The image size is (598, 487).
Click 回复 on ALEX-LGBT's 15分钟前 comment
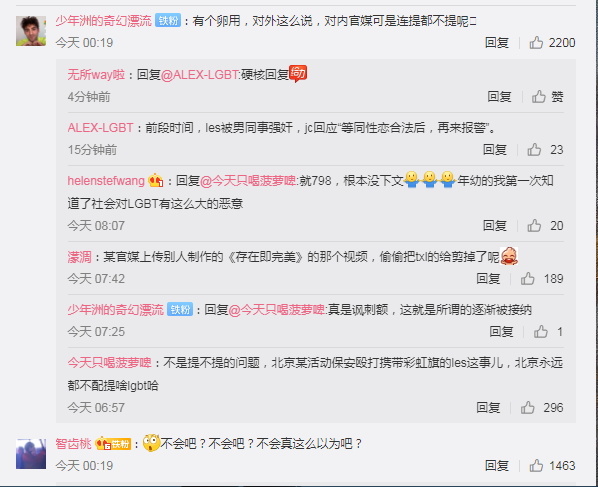coord(495,149)
